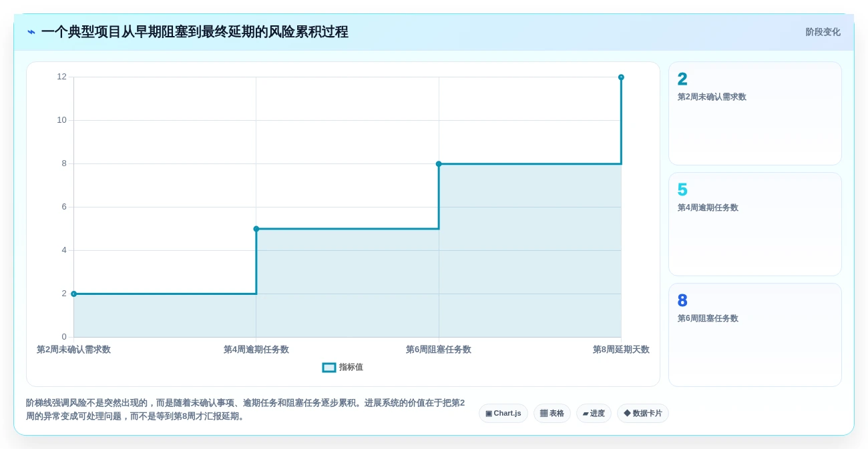The width and height of the screenshot is (868, 449).
Task: Click the chart title about 风险累积过程
Action: pos(195,32)
